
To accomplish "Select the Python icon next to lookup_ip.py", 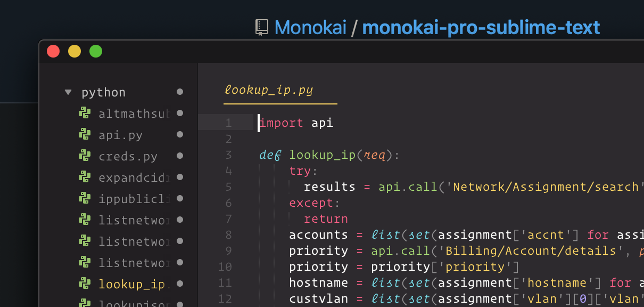I will point(85,284).
